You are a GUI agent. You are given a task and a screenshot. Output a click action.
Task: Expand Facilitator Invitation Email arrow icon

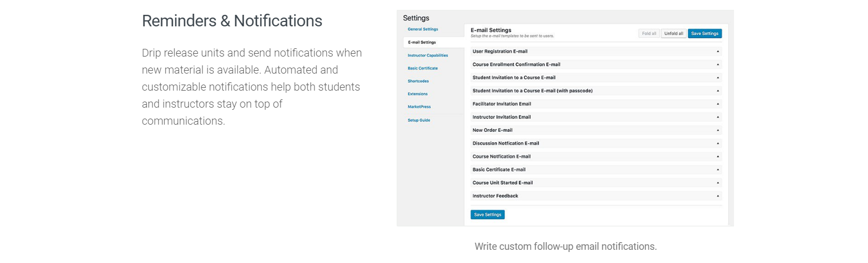pyautogui.click(x=718, y=104)
